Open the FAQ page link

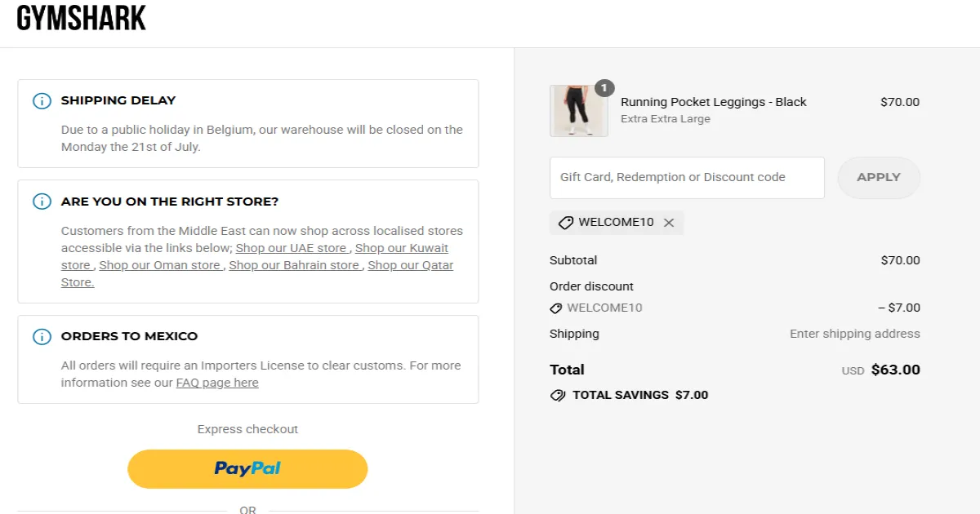pyautogui.click(x=217, y=382)
